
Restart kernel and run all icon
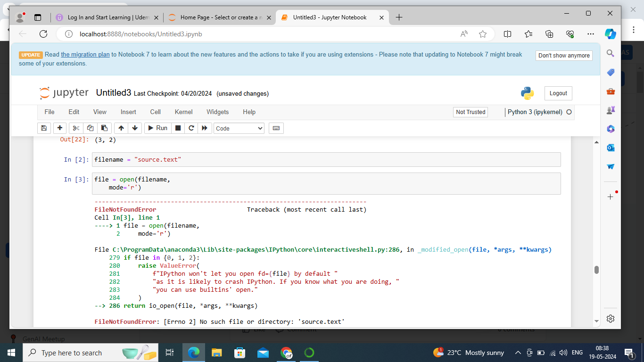pos(205,128)
